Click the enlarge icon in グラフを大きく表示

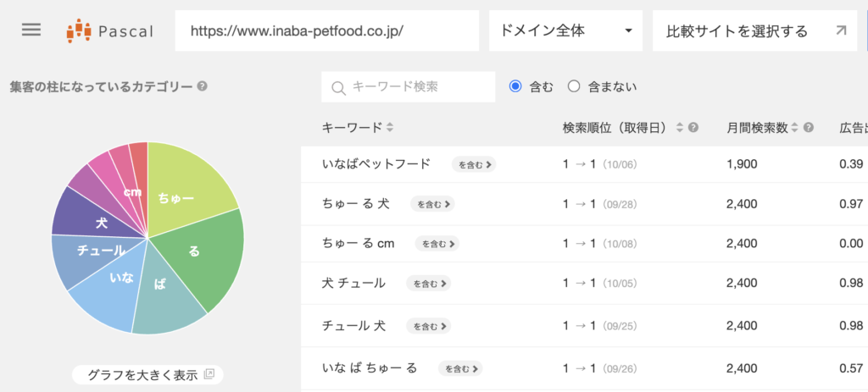coord(209,374)
